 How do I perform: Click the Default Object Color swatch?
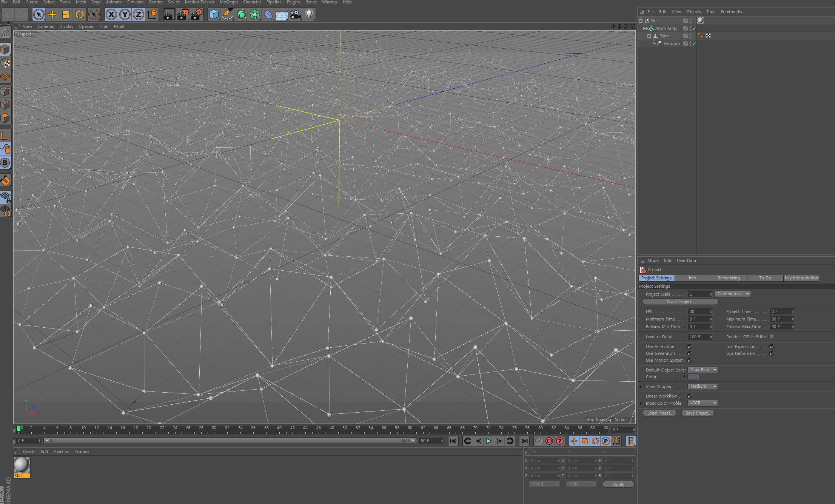click(x=693, y=377)
